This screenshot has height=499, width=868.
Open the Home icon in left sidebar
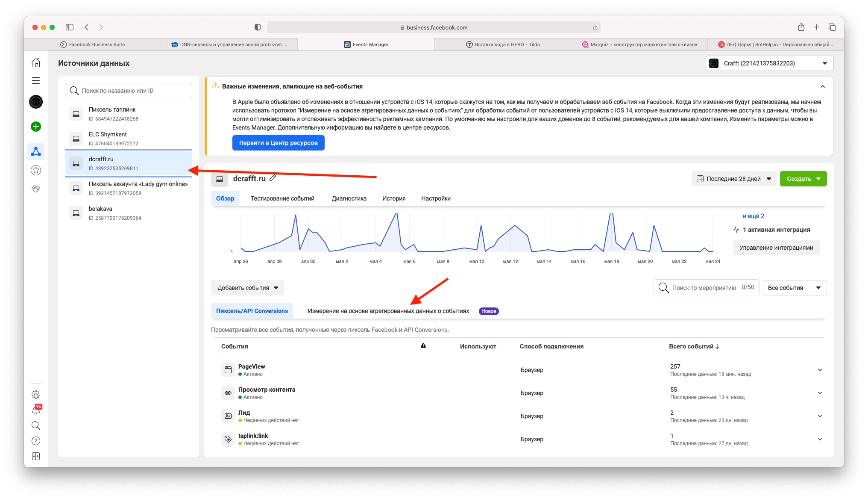coord(36,63)
